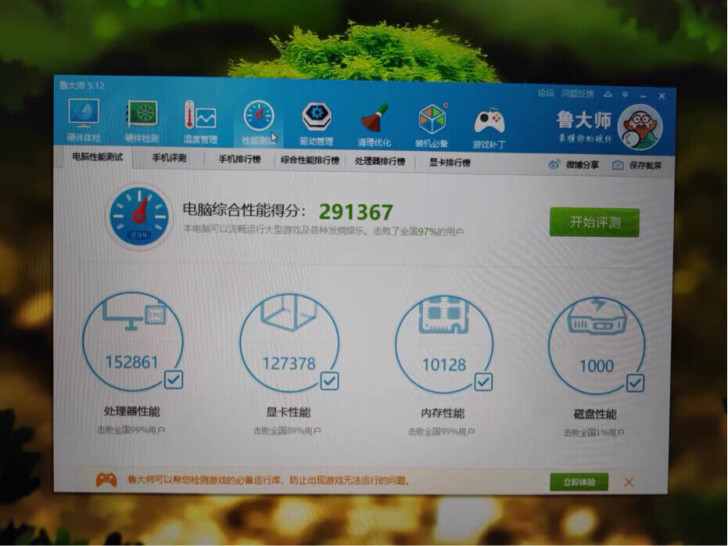Click processor score 152861
This screenshot has width=728, height=546.
132,362
